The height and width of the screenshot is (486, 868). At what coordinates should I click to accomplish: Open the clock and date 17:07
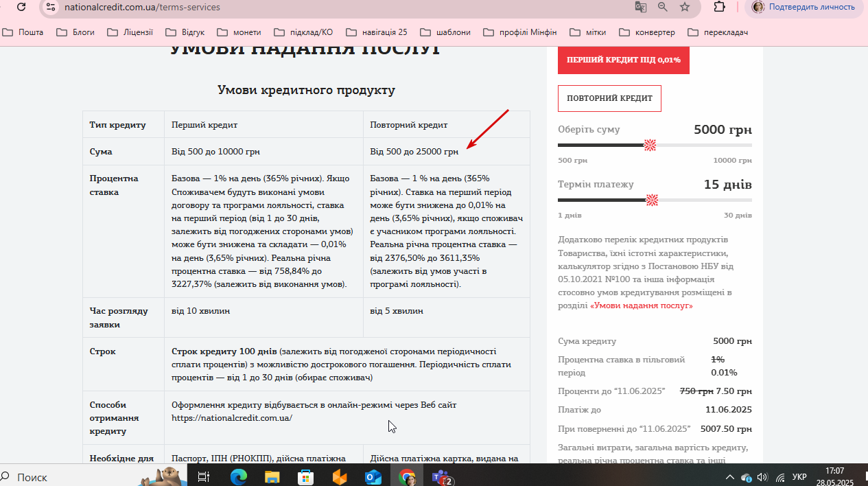point(834,477)
